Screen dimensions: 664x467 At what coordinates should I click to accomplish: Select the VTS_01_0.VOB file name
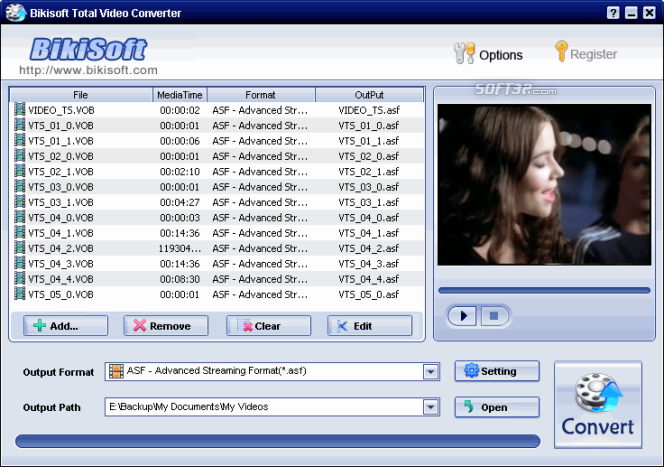(x=61, y=126)
